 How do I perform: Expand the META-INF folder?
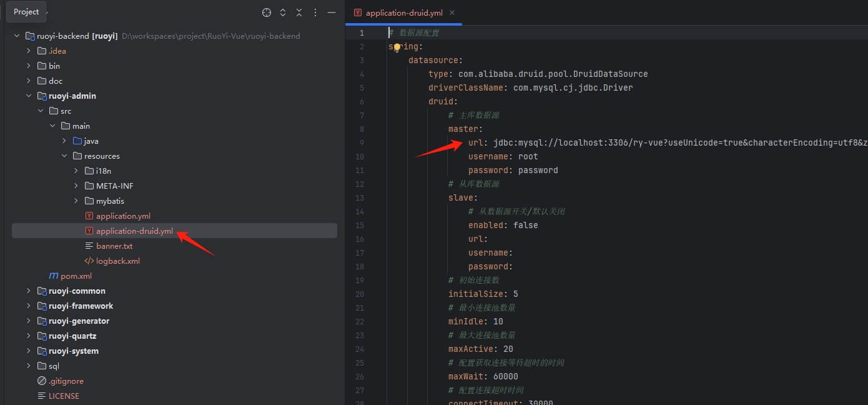tap(76, 186)
